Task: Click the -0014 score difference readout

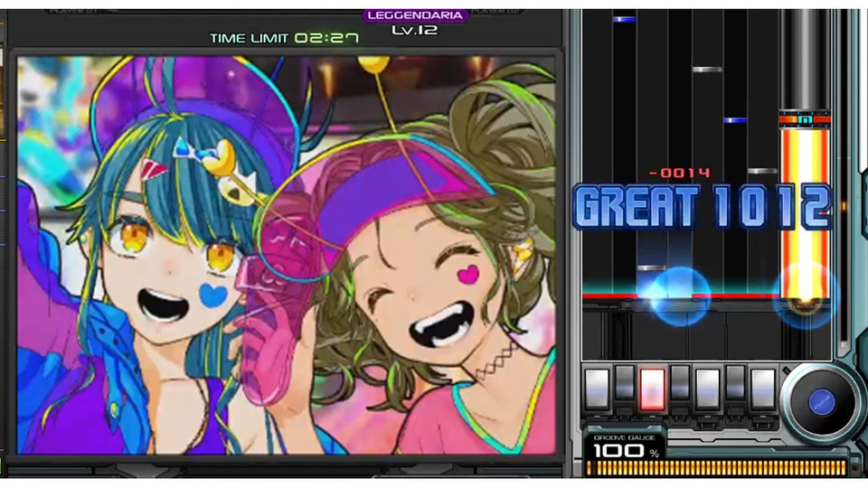Action: pos(679,174)
